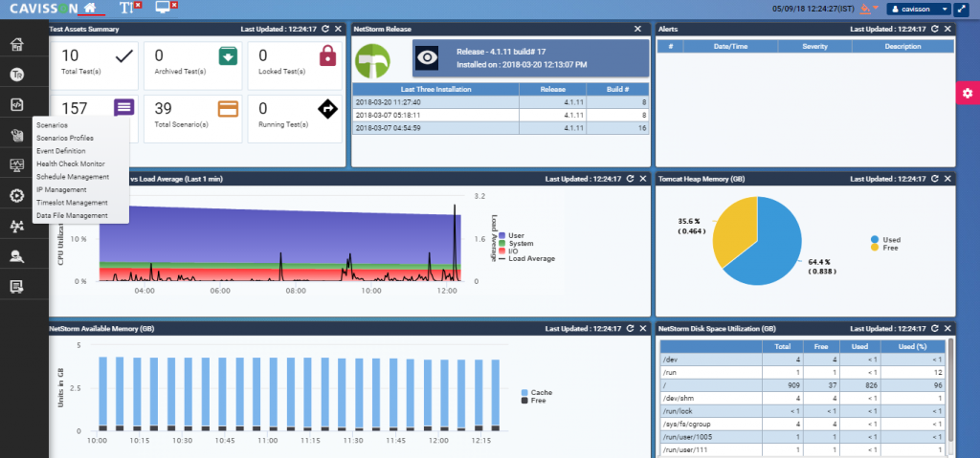980x458 pixels.
Task: Refresh the Alerts widget
Action: tap(935, 29)
